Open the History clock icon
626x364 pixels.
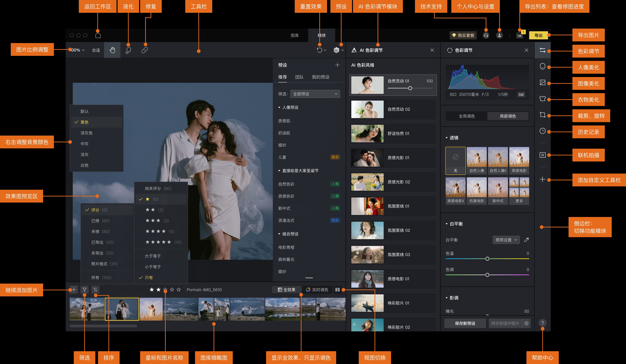[542, 131]
